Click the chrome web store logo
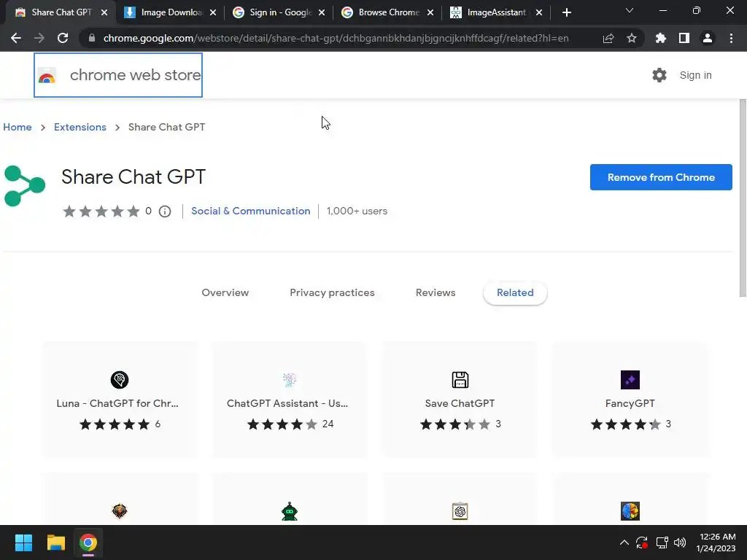Screen dimensions: 747x560 point(118,75)
